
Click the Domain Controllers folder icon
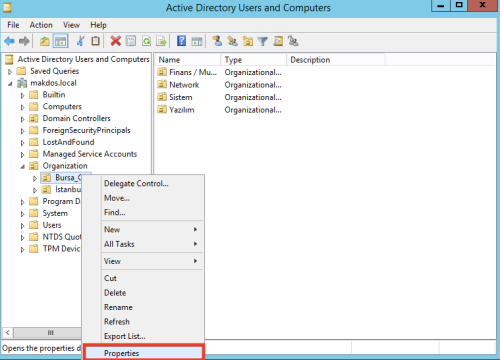(x=33, y=118)
